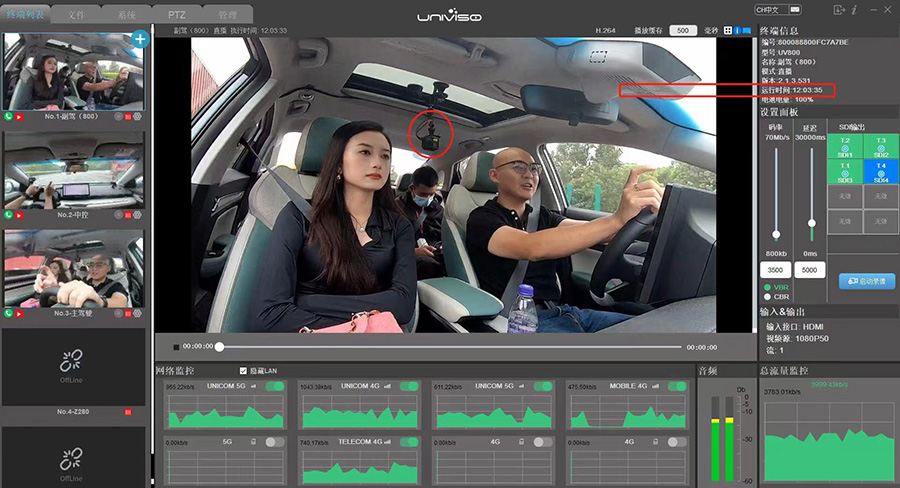Open settings gear for No.1-副驾
The height and width of the screenshot is (488, 900).
coord(137,117)
